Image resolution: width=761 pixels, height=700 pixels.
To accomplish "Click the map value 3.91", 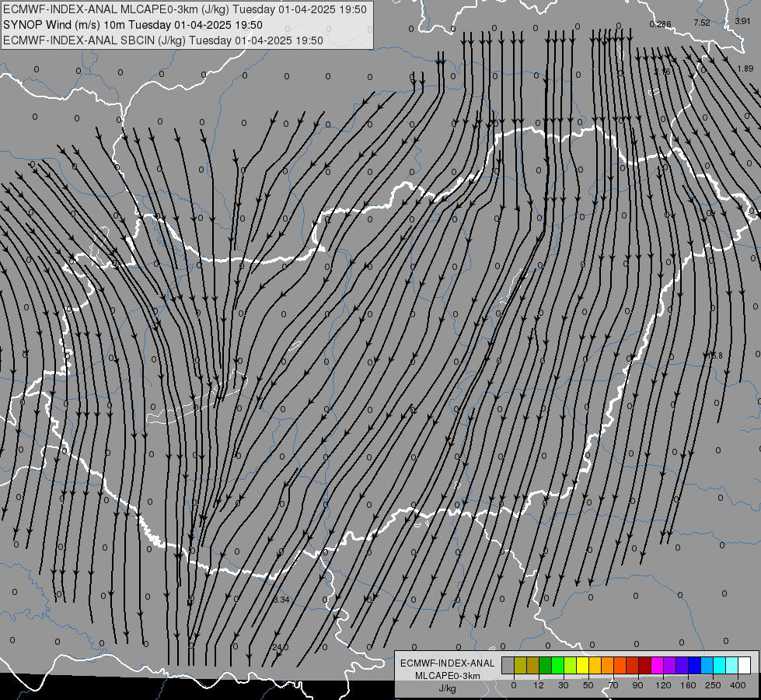I will pyautogui.click(x=742, y=21).
